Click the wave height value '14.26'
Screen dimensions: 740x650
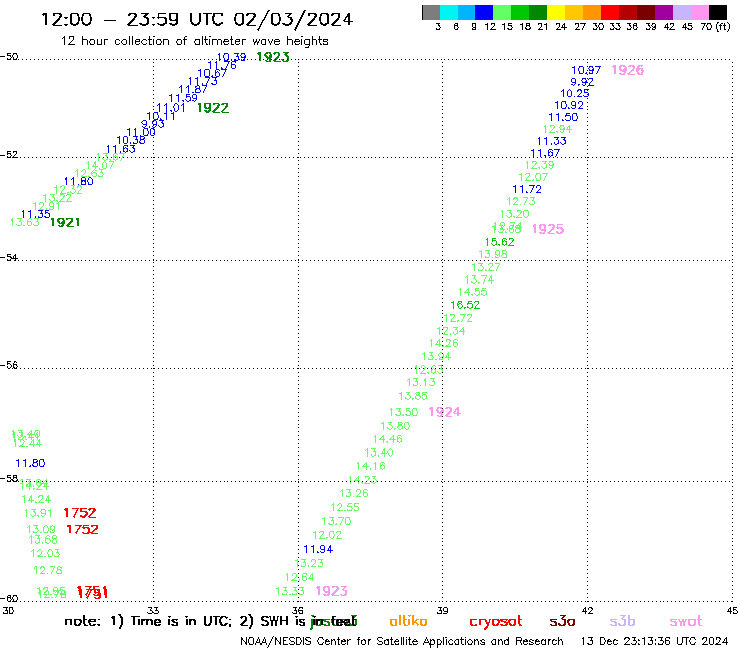444,343
